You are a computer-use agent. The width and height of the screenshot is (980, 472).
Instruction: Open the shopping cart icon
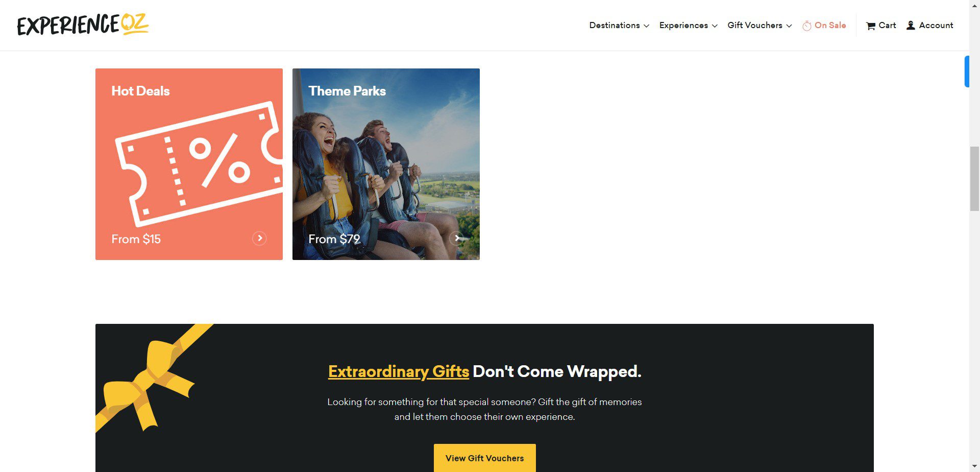871,26
